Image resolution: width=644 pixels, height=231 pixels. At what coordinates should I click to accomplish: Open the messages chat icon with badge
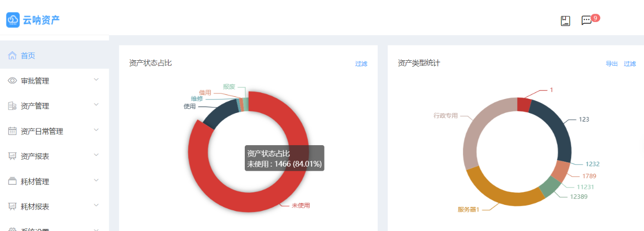(x=586, y=21)
